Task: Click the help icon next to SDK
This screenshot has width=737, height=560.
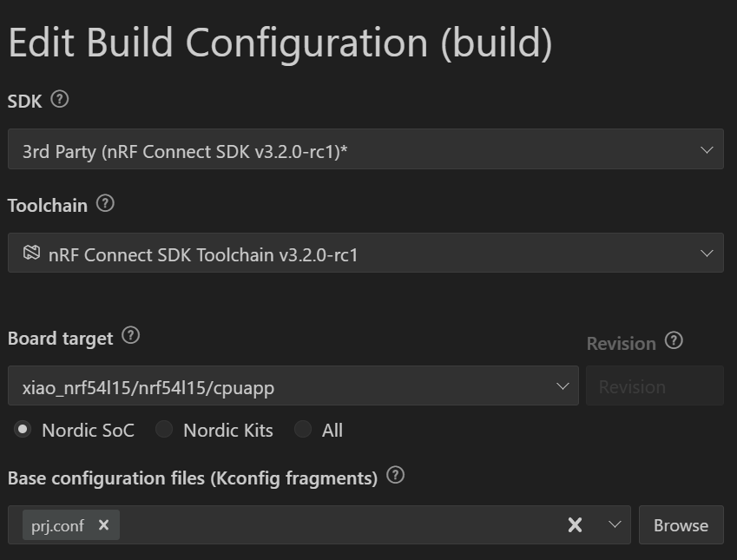Action: coord(60,99)
